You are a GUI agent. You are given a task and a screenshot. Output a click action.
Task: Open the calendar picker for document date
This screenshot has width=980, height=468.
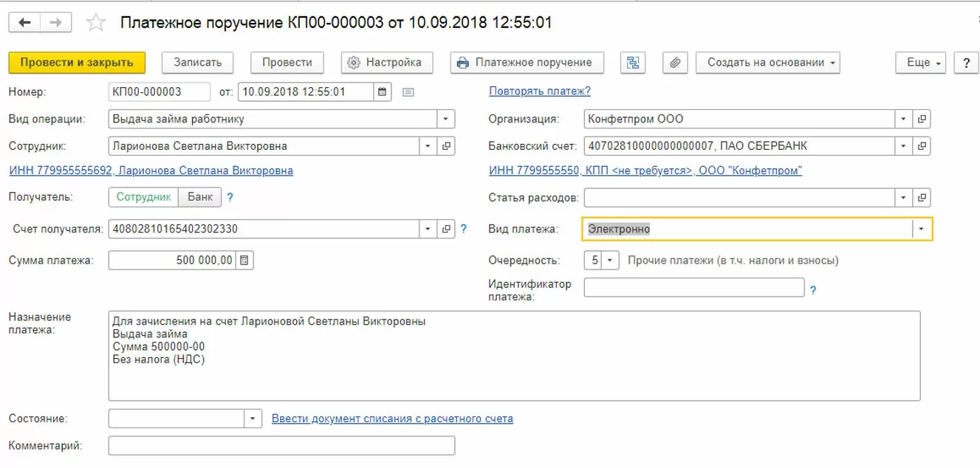click(x=382, y=92)
